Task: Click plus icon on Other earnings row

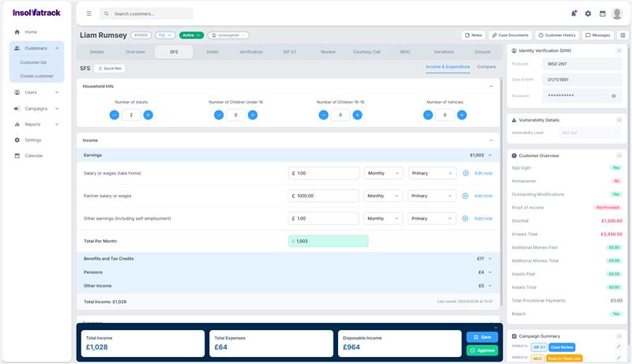Action: (x=465, y=218)
